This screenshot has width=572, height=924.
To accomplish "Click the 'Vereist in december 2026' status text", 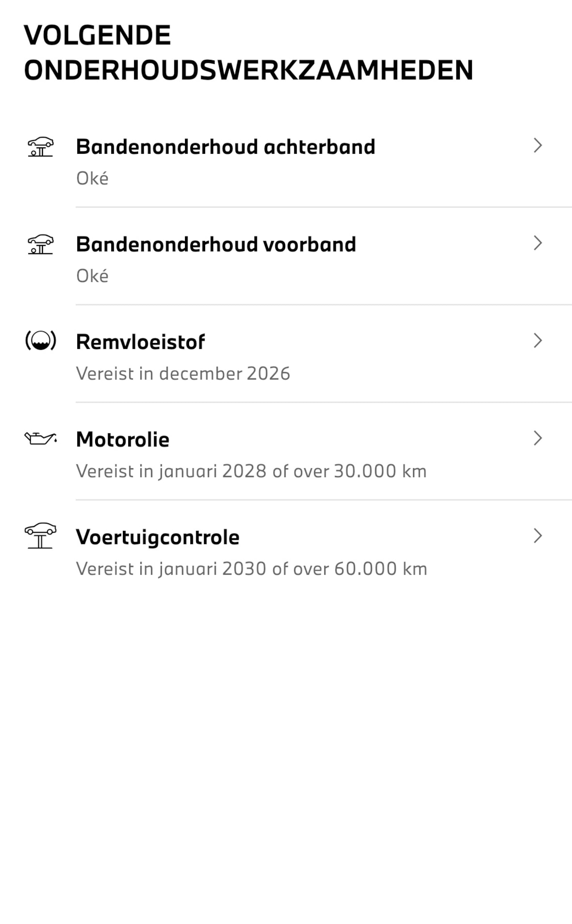I will click(x=183, y=373).
